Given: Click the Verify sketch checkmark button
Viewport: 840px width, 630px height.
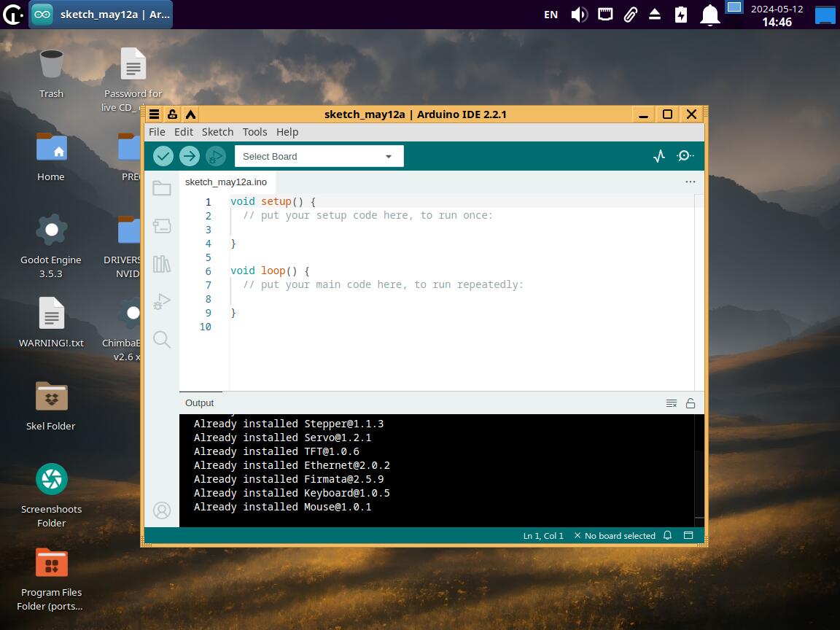Looking at the screenshot, I should pos(163,156).
